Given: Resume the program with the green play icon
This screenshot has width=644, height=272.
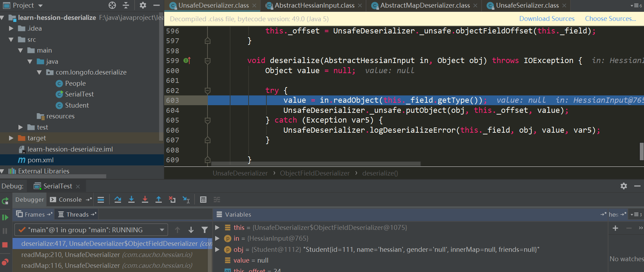Looking at the screenshot, I should pyautogui.click(x=5, y=217).
